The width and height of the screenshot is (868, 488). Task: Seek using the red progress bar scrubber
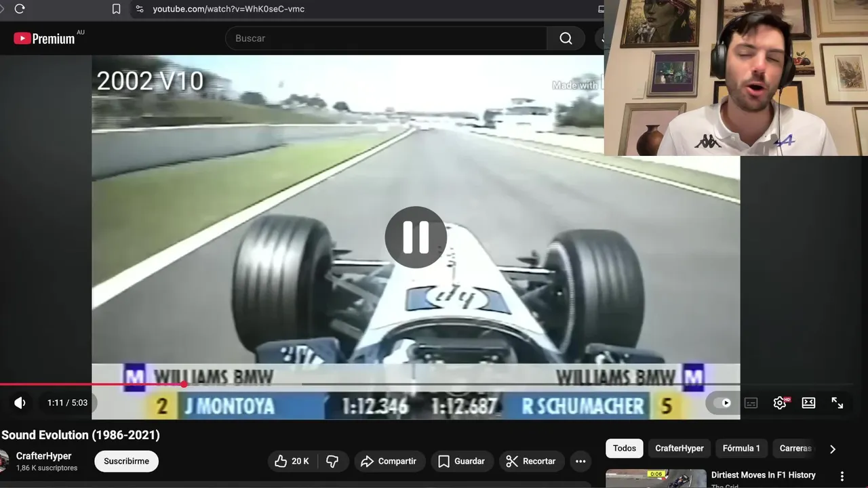click(x=184, y=384)
